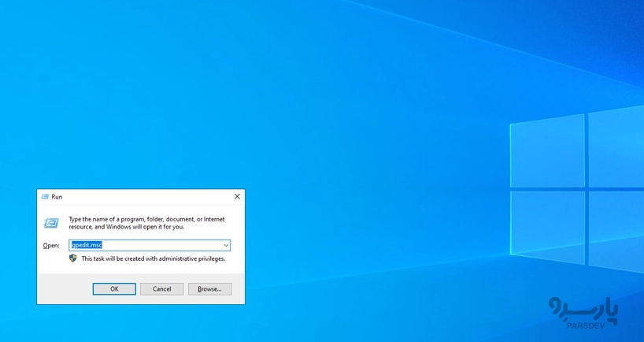Click the administrative privileges notice text
644x342 pixels.
153,258
